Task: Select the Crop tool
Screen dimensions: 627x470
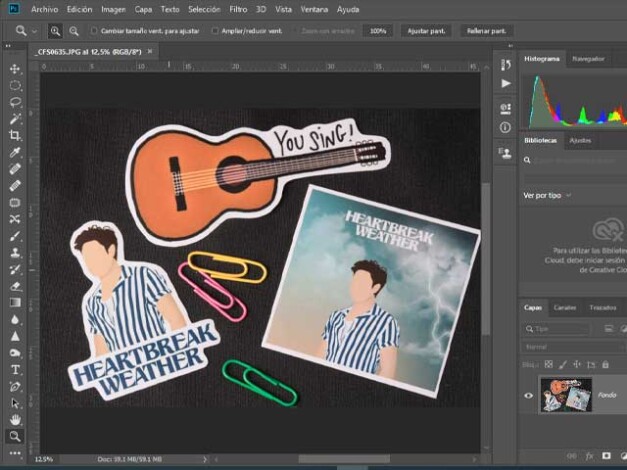Action: point(15,135)
